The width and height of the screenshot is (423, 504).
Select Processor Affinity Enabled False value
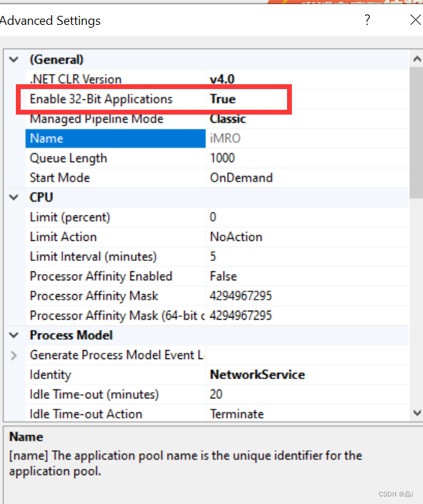[x=224, y=276]
